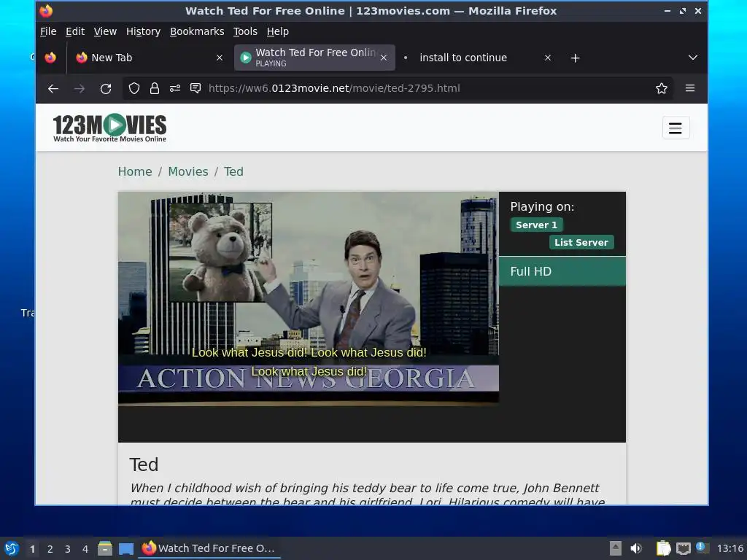Click the pinned Firefox tab icon
This screenshot has width=747, height=560.
pyautogui.click(x=50, y=58)
